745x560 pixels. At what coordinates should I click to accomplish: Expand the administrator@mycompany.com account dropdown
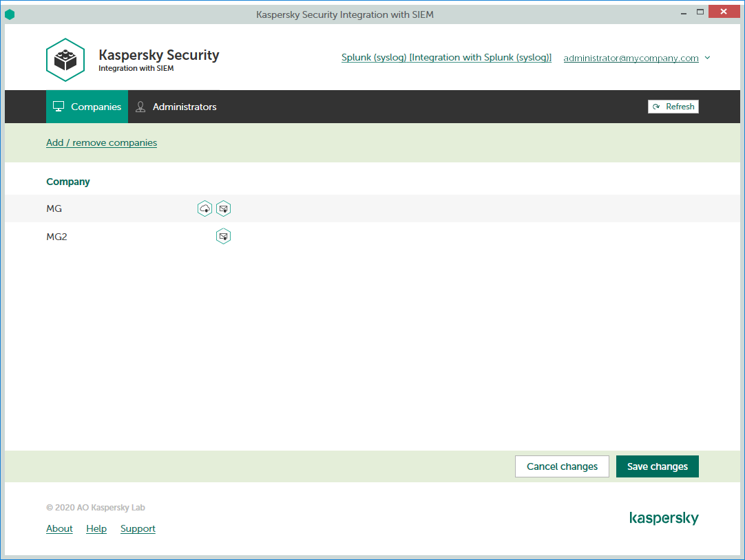707,58
